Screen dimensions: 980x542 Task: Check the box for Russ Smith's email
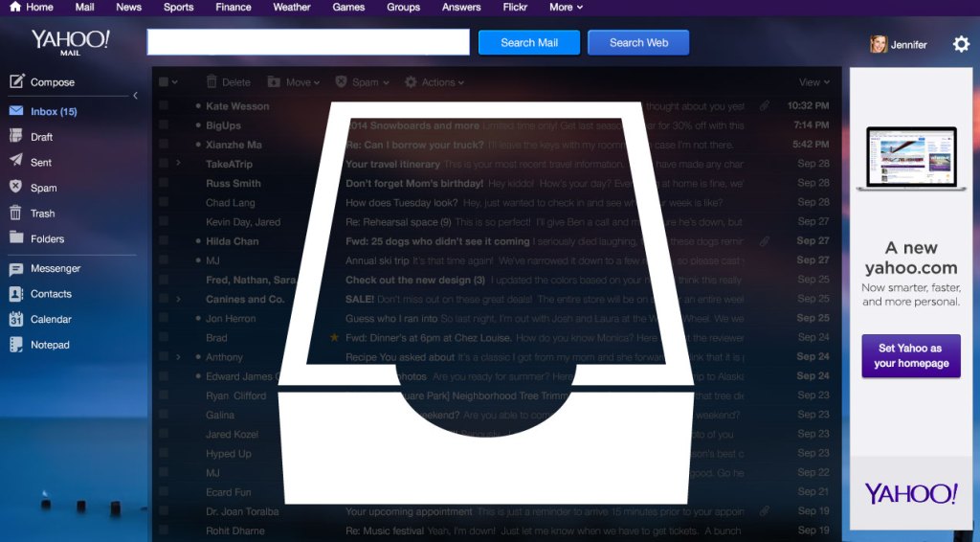tap(164, 183)
